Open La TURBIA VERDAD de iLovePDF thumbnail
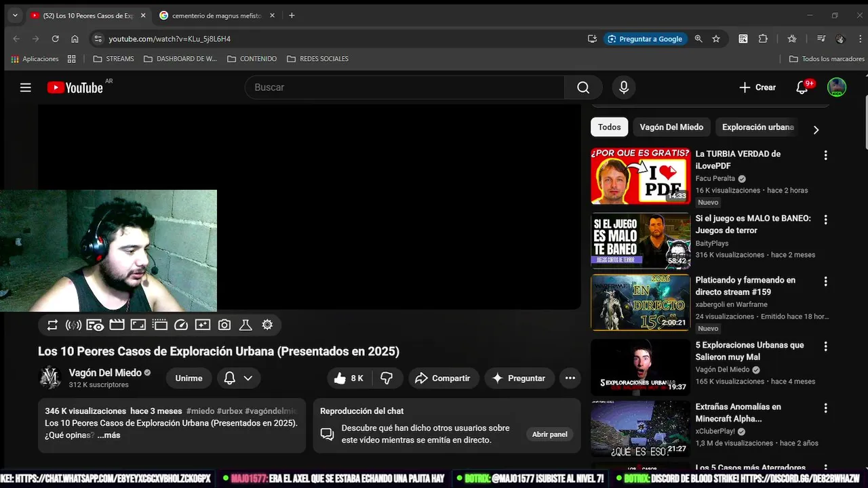Image resolution: width=868 pixels, height=488 pixels. [x=640, y=176]
